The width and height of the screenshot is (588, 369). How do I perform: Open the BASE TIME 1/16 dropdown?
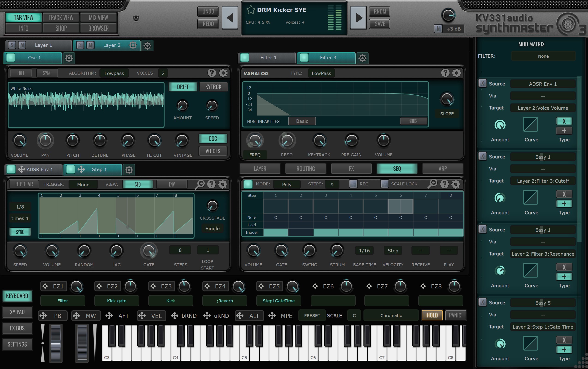pyautogui.click(x=364, y=251)
